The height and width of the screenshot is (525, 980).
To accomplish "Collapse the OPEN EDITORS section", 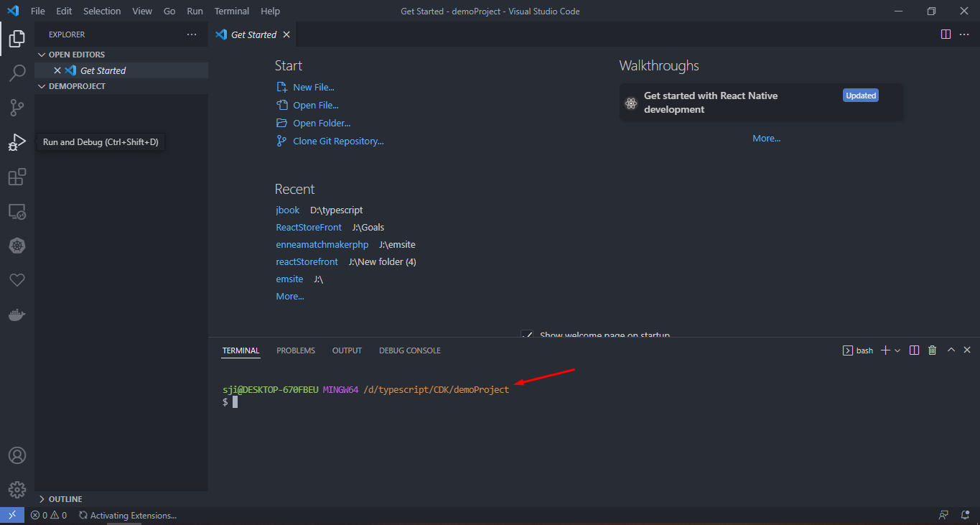I will coord(75,54).
